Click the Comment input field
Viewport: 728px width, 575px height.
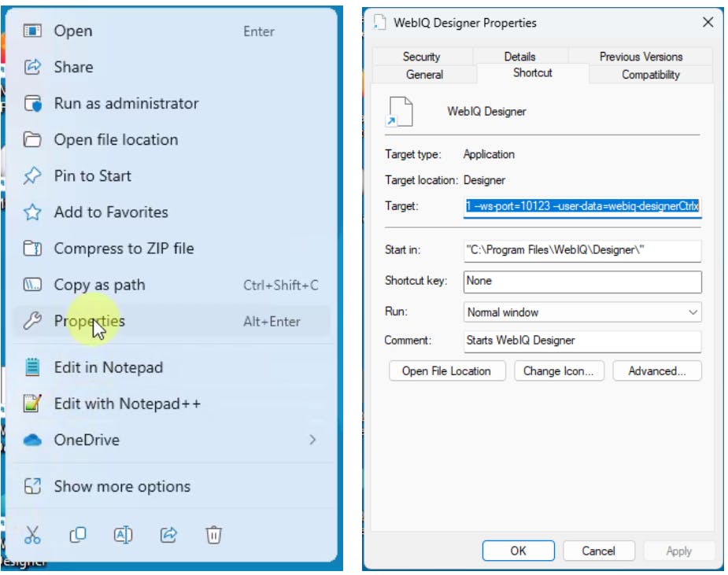582,341
